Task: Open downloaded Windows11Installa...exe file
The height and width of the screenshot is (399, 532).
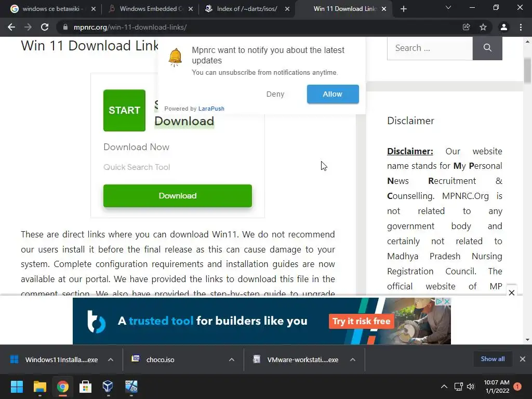Action: (x=54, y=360)
